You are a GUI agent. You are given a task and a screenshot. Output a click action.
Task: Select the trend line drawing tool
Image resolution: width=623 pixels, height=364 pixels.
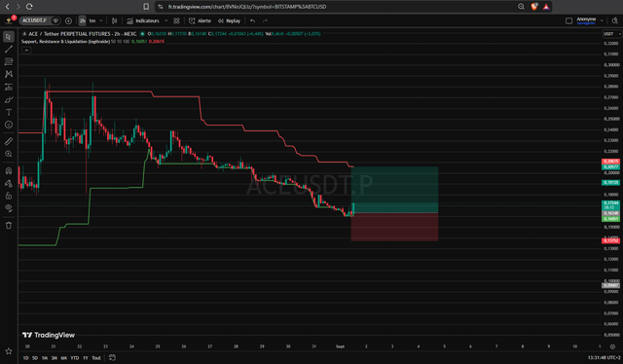9,49
